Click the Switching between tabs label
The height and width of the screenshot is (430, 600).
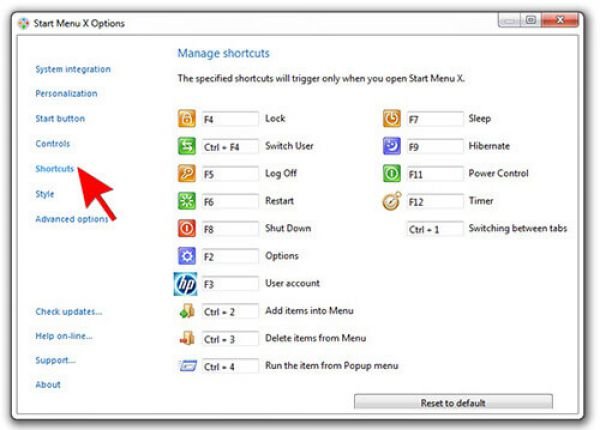click(518, 228)
